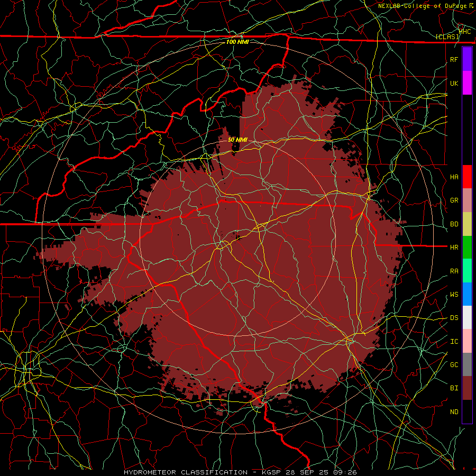Click the UK magenta legend color block
The image size is (476, 476).
point(467,83)
